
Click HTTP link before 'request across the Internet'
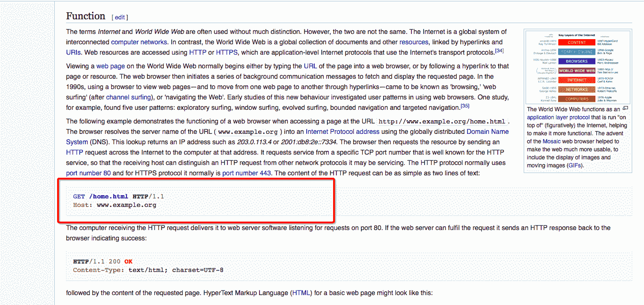click(x=75, y=152)
